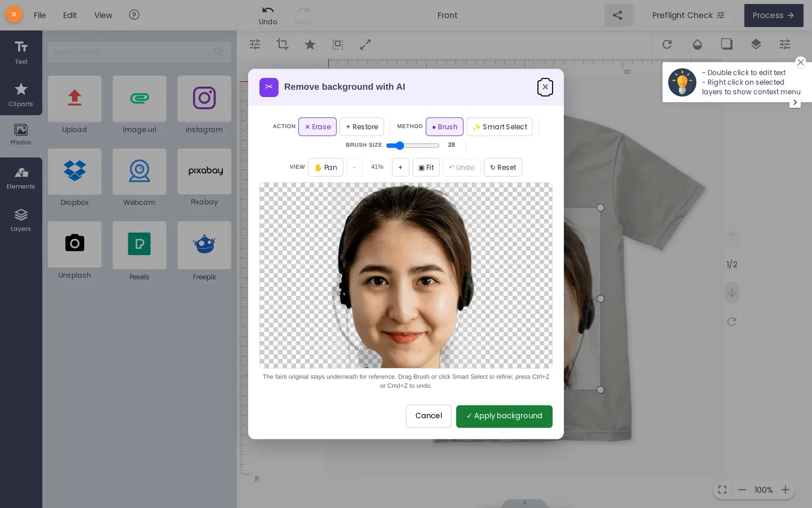
Task: Select the crop tool icon
Action: tap(283, 45)
